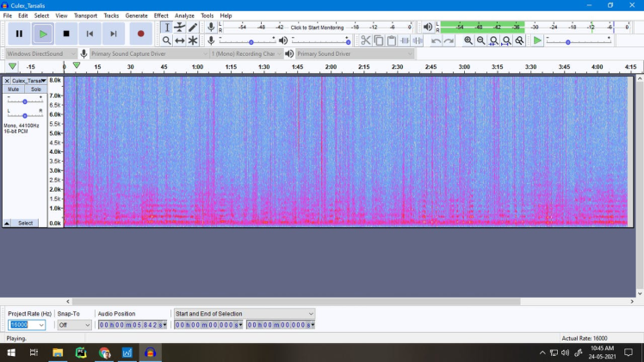Adjust the track gain slider
Screen dimensions: 644x362
pos(25,101)
